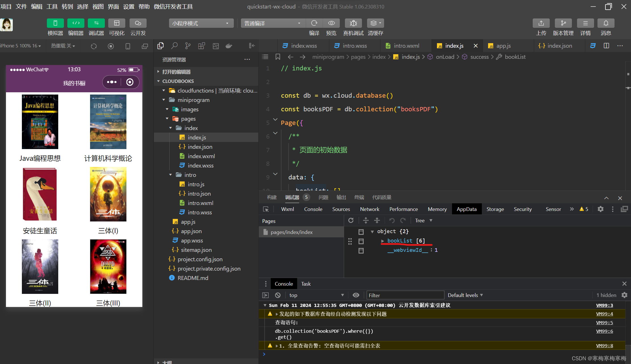Click the VM99:3 source link
This screenshot has height=364, width=631.
click(604, 305)
